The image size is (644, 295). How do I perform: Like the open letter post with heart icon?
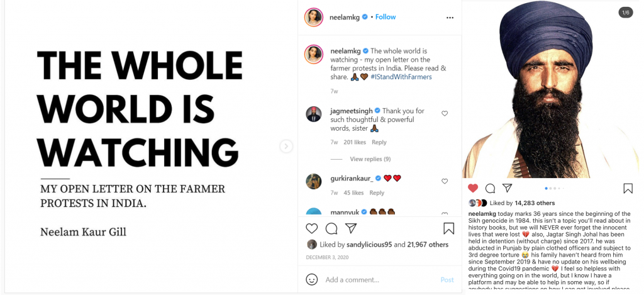coord(311,228)
